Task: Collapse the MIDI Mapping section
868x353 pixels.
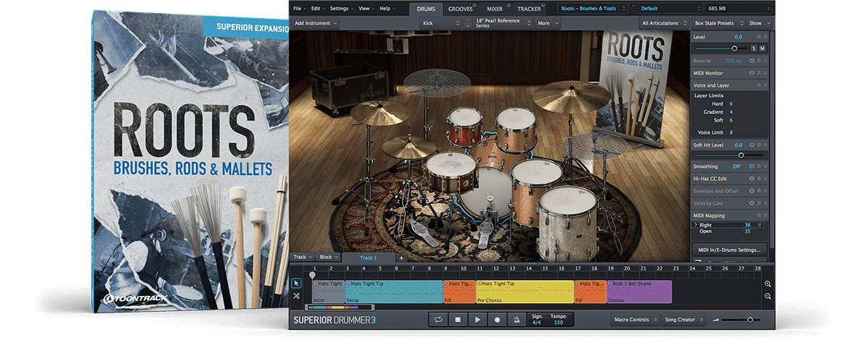Action: click(765, 216)
